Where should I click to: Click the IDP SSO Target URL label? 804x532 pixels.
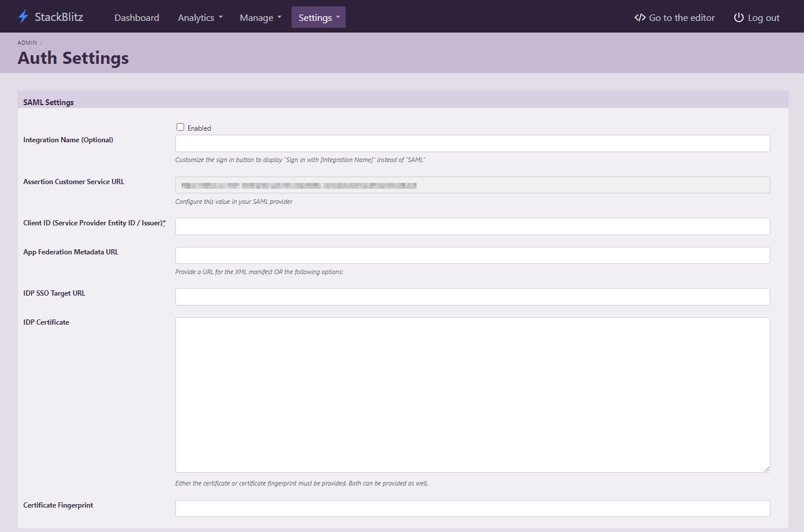pyautogui.click(x=54, y=293)
